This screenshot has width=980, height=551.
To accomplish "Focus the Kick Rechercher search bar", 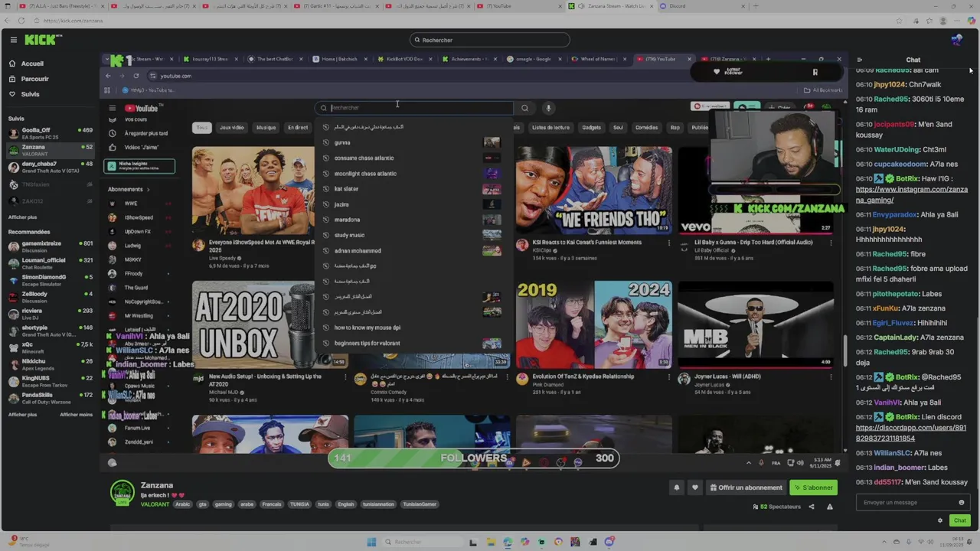I will [x=490, y=40].
